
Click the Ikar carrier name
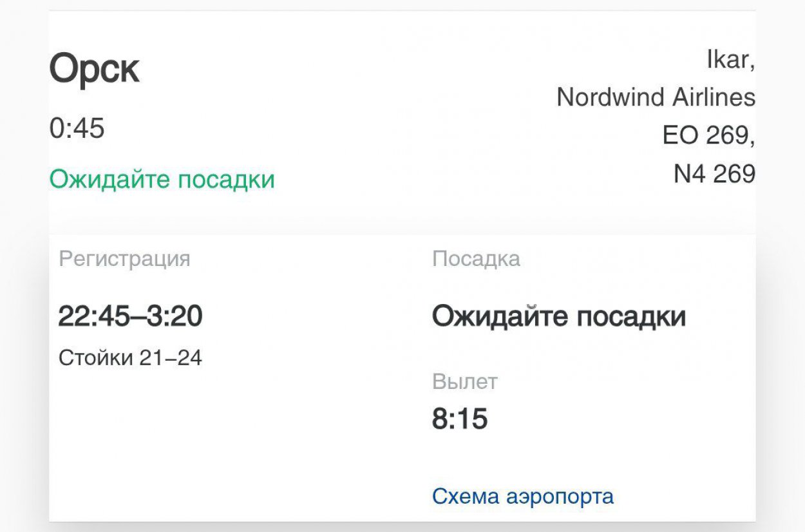coord(730,60)
